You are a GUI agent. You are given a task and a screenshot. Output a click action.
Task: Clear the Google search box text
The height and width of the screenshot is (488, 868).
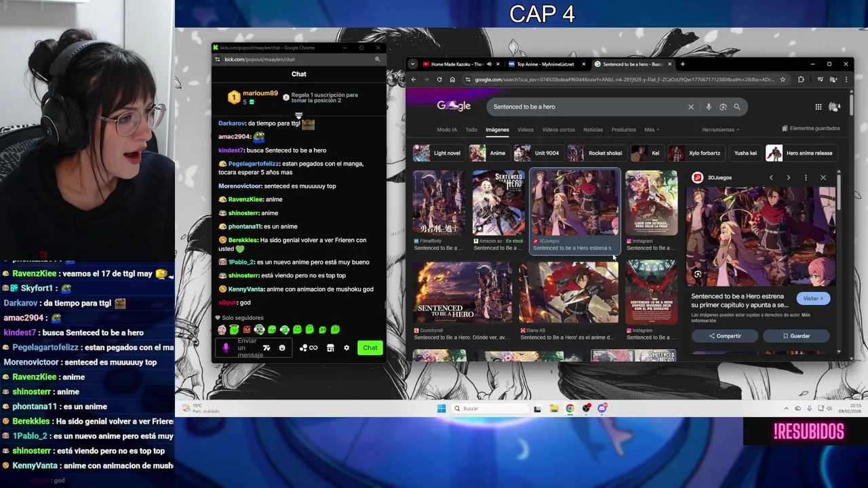pos(691,106)
